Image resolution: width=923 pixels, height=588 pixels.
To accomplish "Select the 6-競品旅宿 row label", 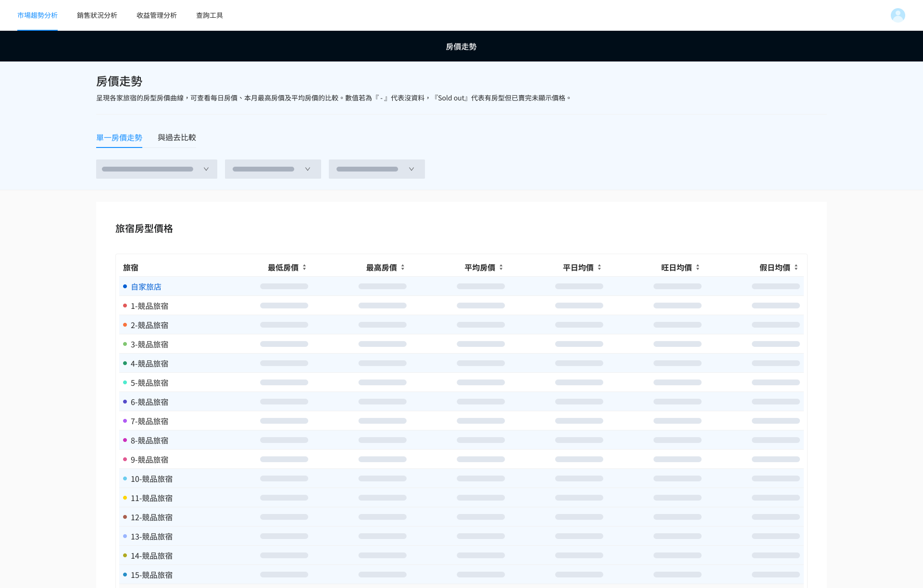I will point(150,402).
